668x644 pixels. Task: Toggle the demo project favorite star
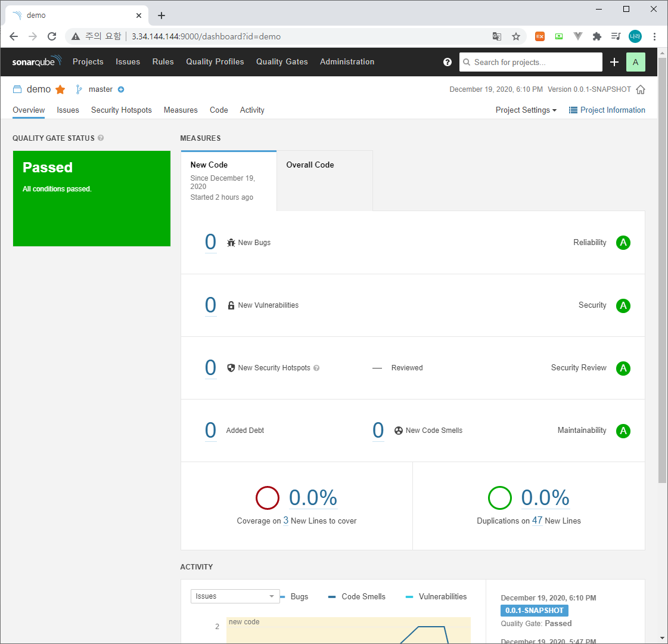(61, 89)
